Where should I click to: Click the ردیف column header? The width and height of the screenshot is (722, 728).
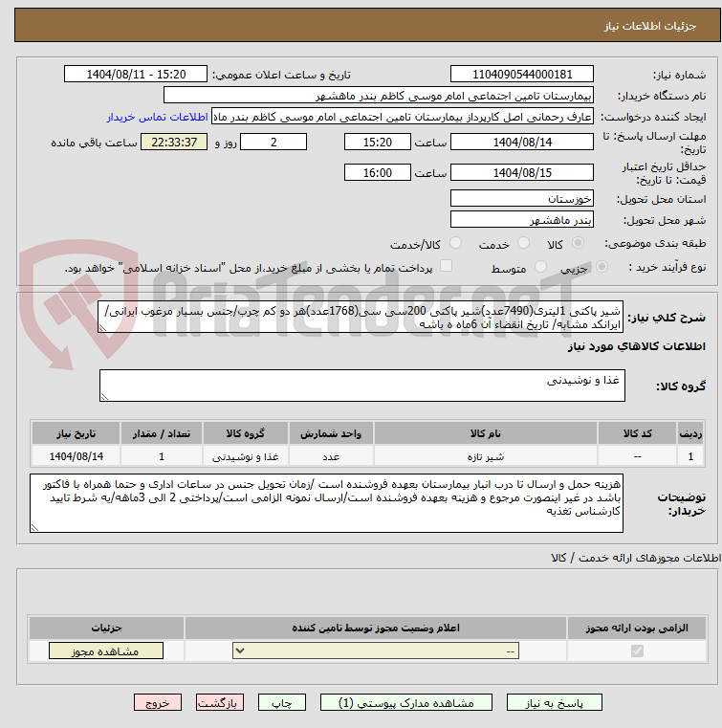pos(690,433)
